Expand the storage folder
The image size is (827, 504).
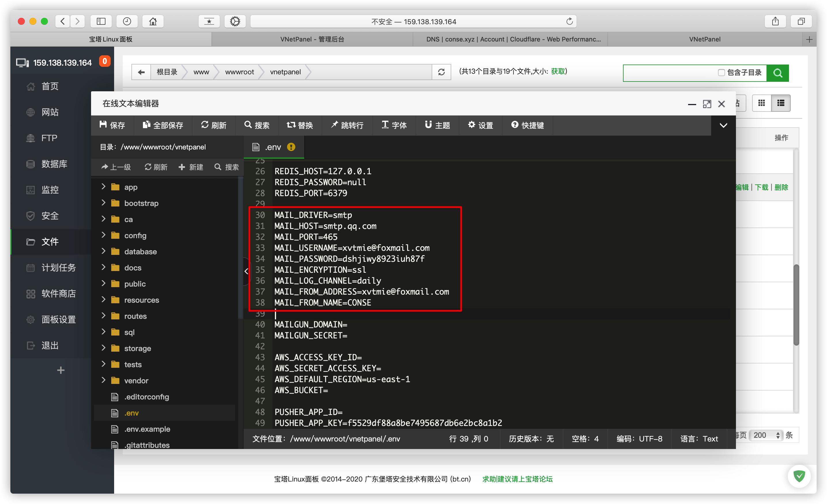pos(103,348)
